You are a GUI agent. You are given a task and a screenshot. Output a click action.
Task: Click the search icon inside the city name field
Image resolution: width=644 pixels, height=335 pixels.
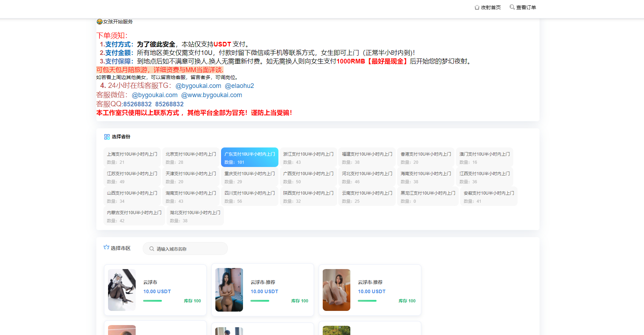[152, 249]
